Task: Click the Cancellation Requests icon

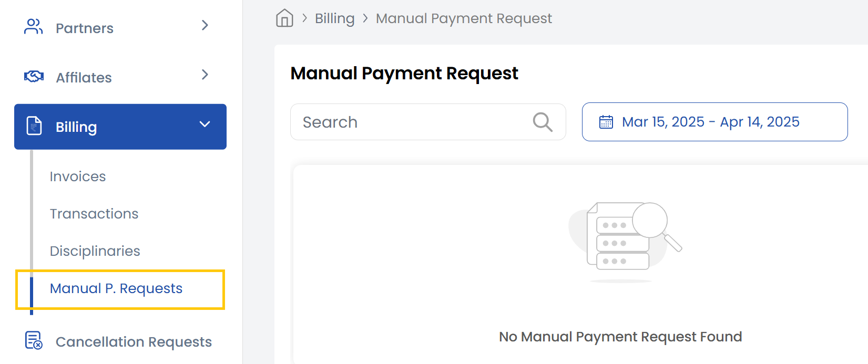Action: point(33,341)
